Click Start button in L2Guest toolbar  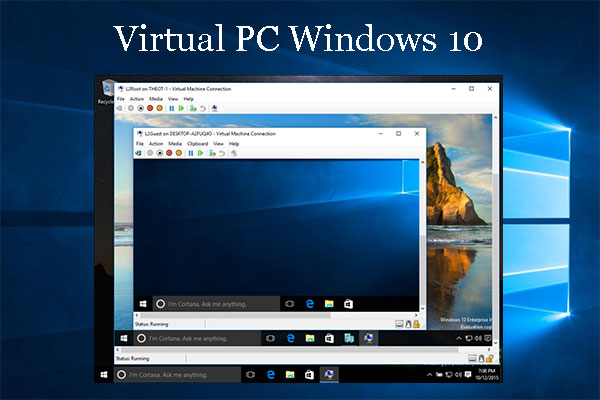point(150,153)
